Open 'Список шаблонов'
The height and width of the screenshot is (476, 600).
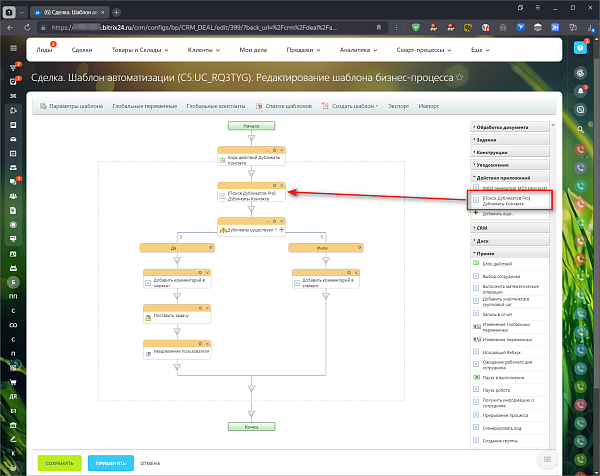284,106
